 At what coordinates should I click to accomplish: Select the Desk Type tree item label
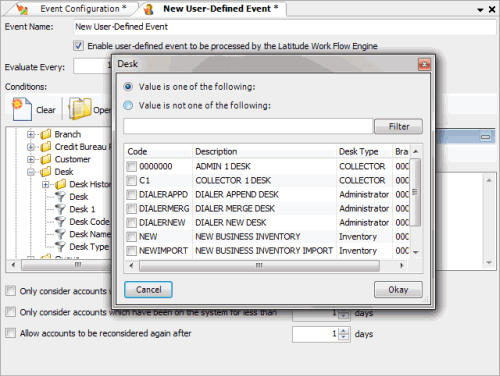89,247
